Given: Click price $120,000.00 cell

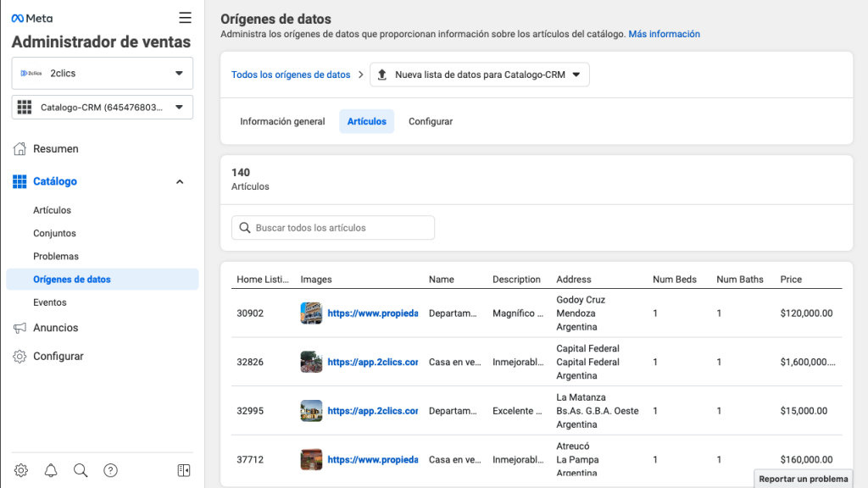Looking at the screenshot, I should 807,313.
